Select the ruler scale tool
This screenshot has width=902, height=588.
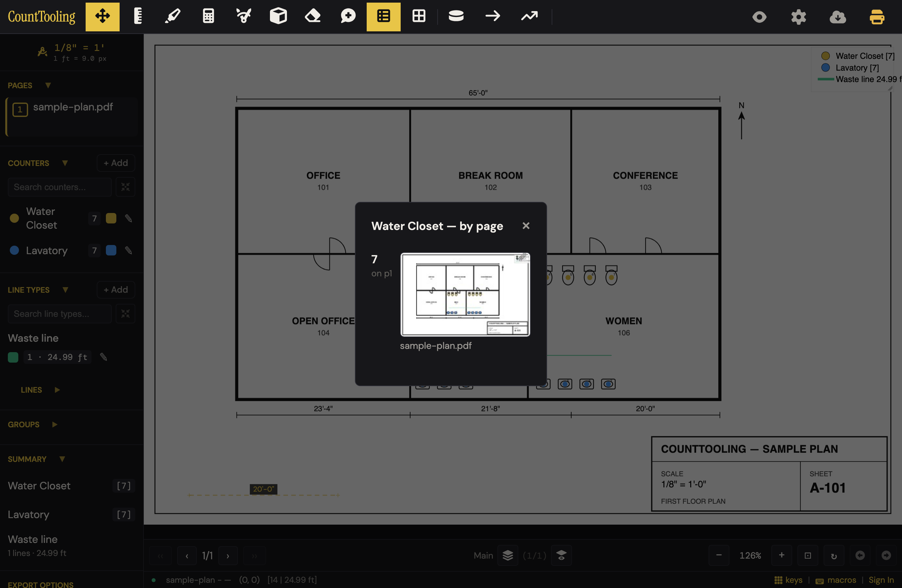click(138, 17)
